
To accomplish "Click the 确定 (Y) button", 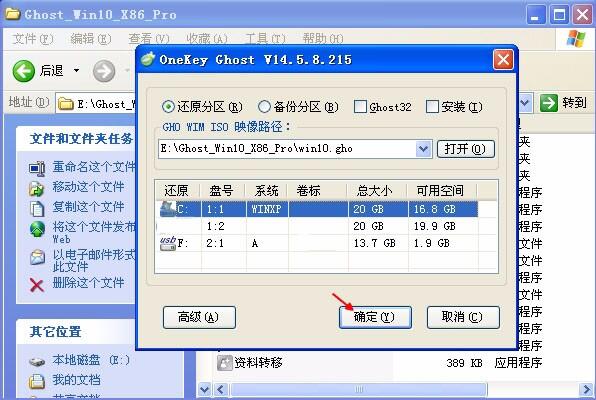I will 375,317.
